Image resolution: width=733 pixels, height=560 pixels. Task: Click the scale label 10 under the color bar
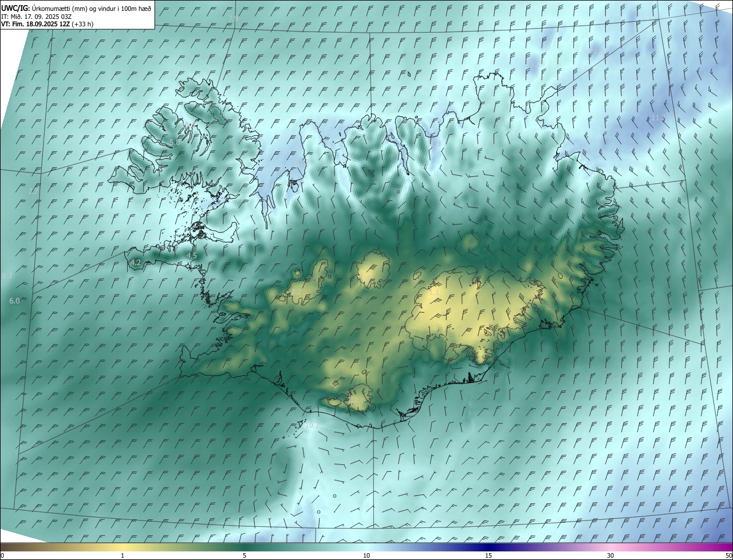tap(366, 556)
